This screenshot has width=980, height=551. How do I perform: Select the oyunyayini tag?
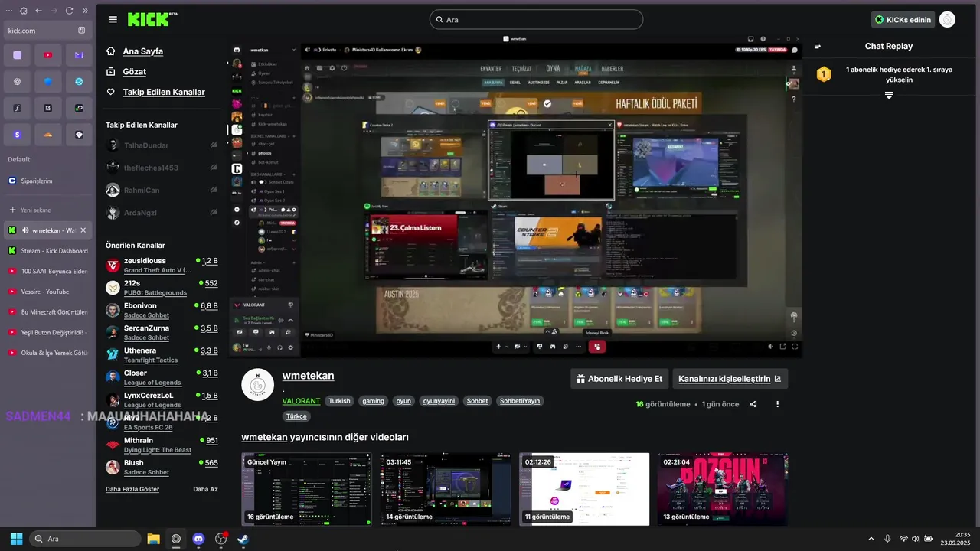439,401
